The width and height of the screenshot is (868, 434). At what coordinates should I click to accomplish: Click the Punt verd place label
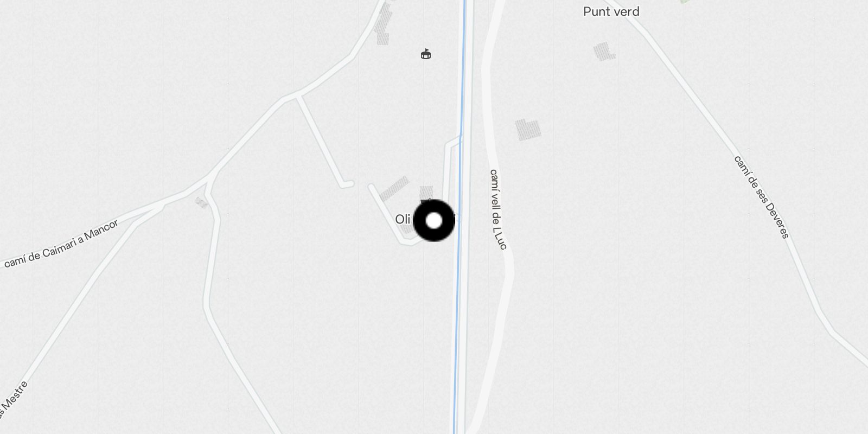click(611, 11)
